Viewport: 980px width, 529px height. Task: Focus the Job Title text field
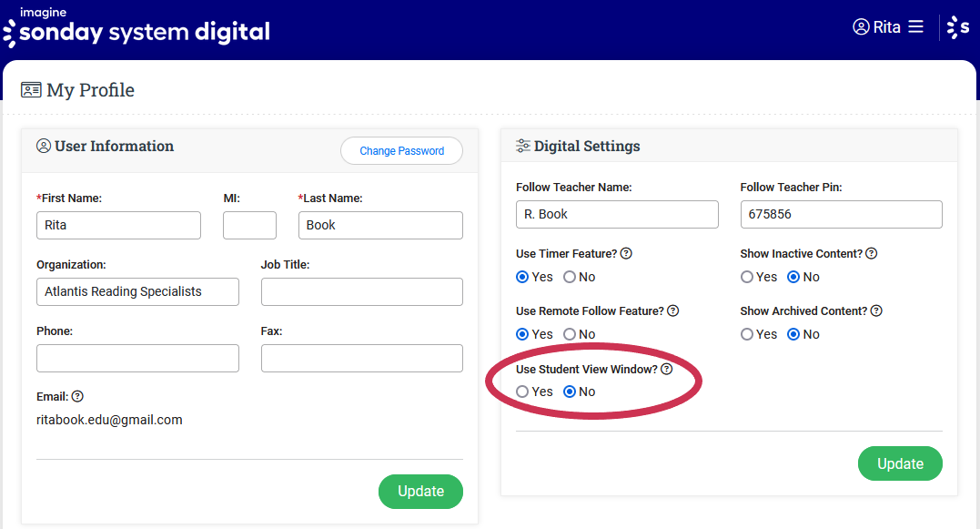361,291
